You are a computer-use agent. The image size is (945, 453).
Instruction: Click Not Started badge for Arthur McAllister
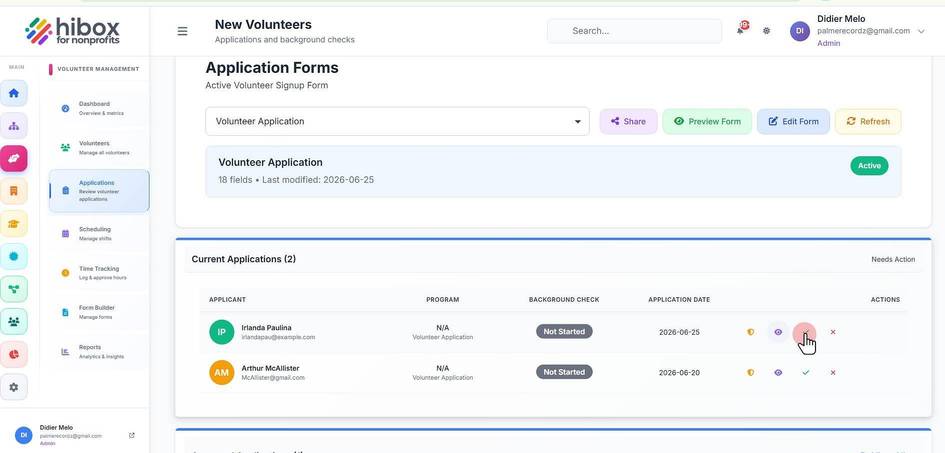(564, 372)
